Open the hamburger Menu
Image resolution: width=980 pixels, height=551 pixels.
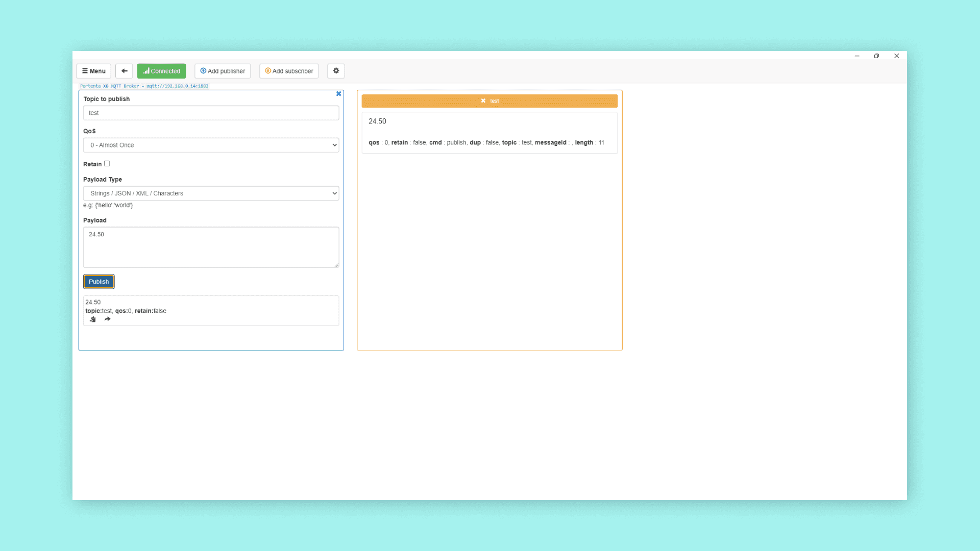tap(94, 71)
